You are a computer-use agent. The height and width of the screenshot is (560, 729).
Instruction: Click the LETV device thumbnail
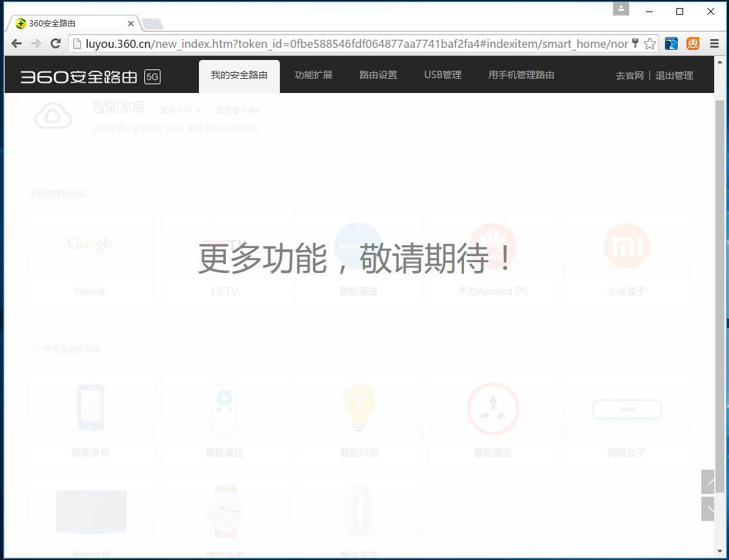click(225, 246)
